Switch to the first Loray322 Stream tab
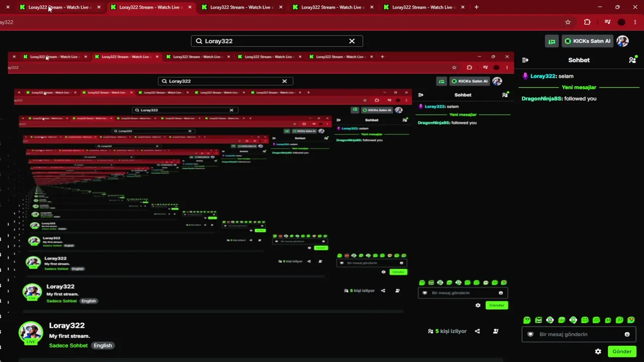This screenshot has width=644, height=362. click(x=59, y=7)
